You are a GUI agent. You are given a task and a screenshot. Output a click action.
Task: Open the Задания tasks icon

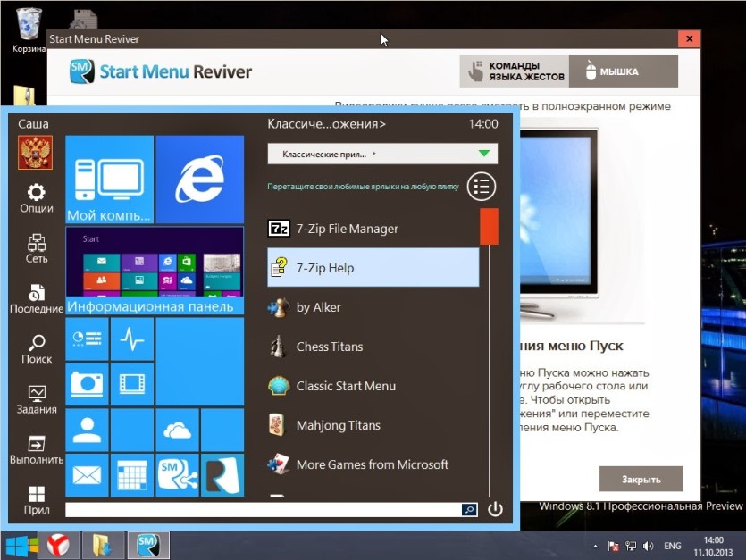coord(37,394)
